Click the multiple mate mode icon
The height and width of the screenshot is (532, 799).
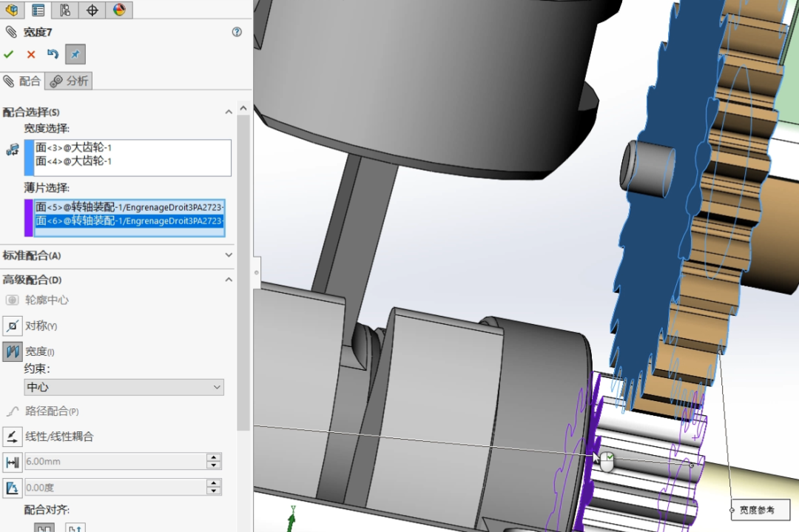13,149
